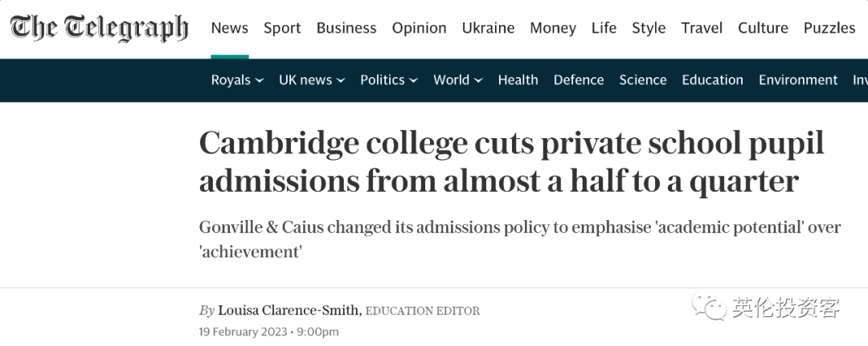Navigate to the Money section
868x346 pixels.
(553, 27)
